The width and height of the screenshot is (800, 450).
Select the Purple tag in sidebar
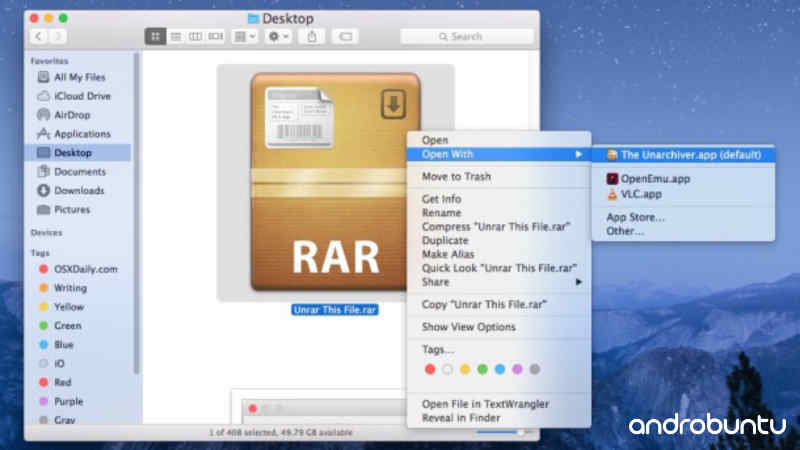[68, 401]
